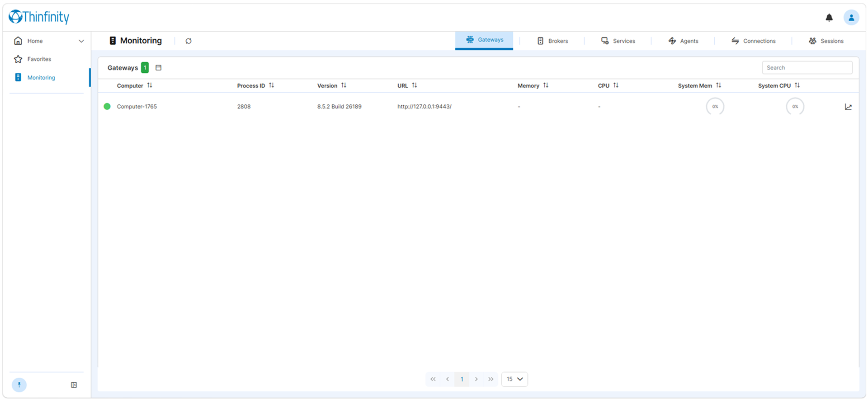Click the System CPU 0% gauge
868x399 pixels.
(x=795, y=107)
